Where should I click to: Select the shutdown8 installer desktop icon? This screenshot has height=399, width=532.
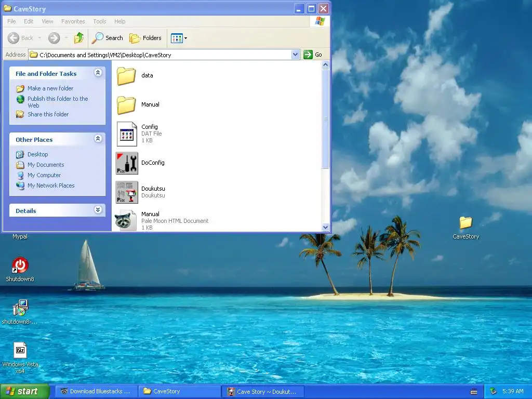click(x=20, y=308)
